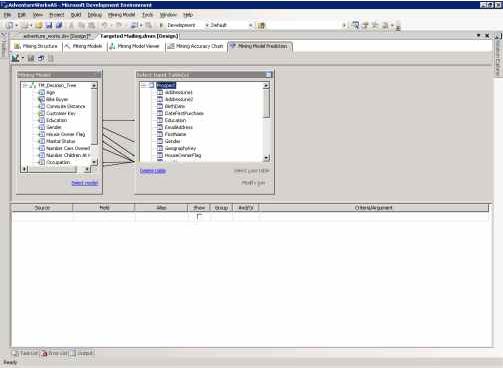The image size is (503, 369).
Task: Switch view with the prediction query view icon
Action: coord(15,58)
